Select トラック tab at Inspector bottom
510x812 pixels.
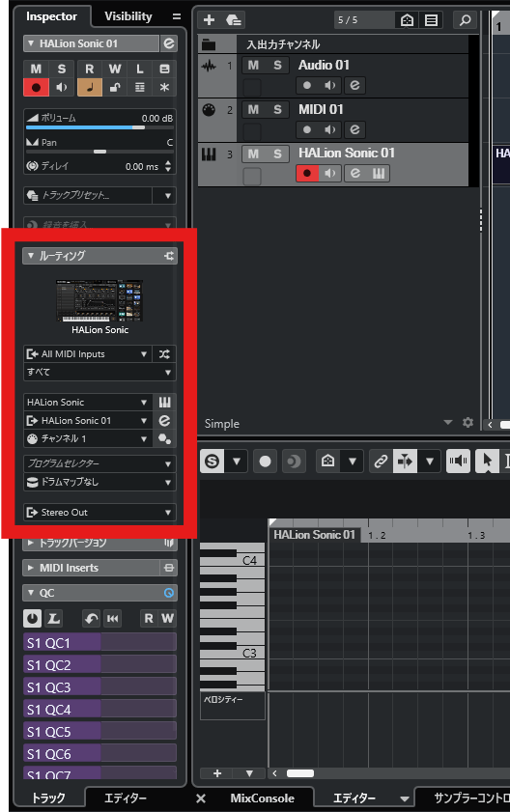pyautogui.click(x=48, y=798)
